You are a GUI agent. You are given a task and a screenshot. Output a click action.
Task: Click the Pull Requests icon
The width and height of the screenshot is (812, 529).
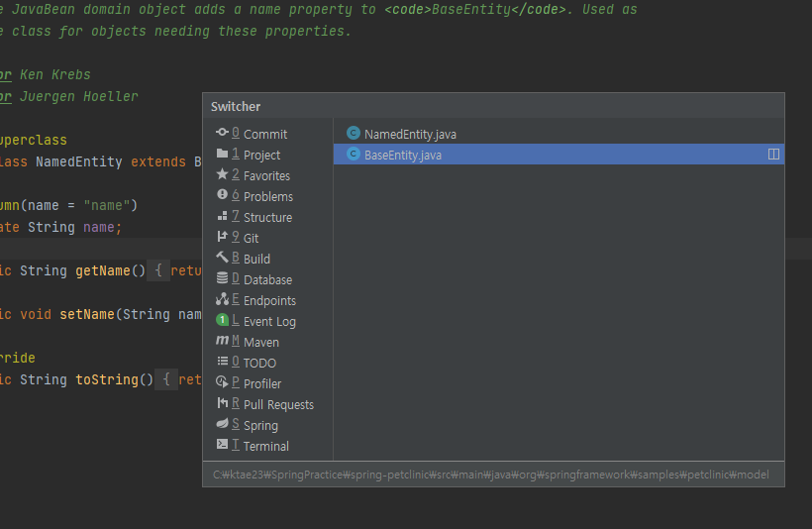pos(222,403)
